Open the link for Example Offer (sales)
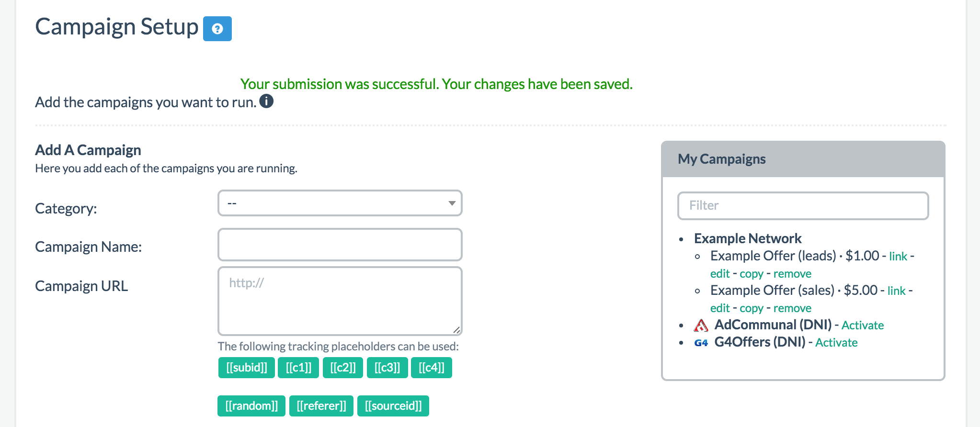980x427 pixels. click(x=896, y=291)
